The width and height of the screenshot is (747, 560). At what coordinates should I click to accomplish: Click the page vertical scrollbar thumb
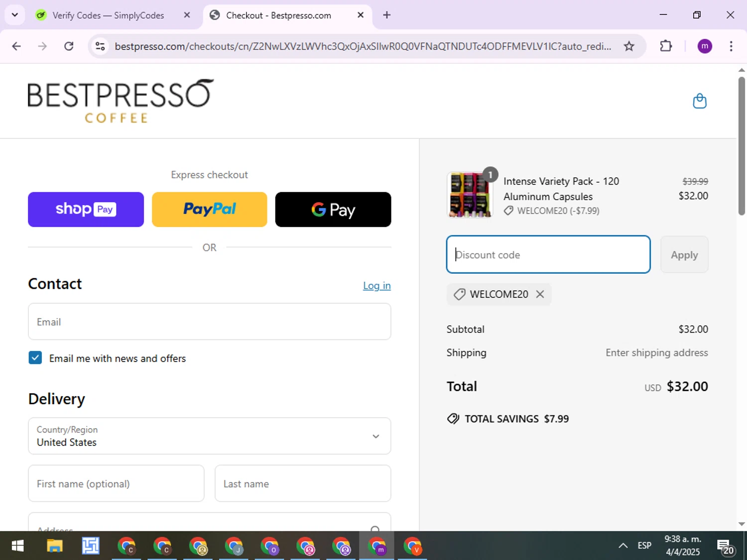pyautogui.click(x=742, y=145)
